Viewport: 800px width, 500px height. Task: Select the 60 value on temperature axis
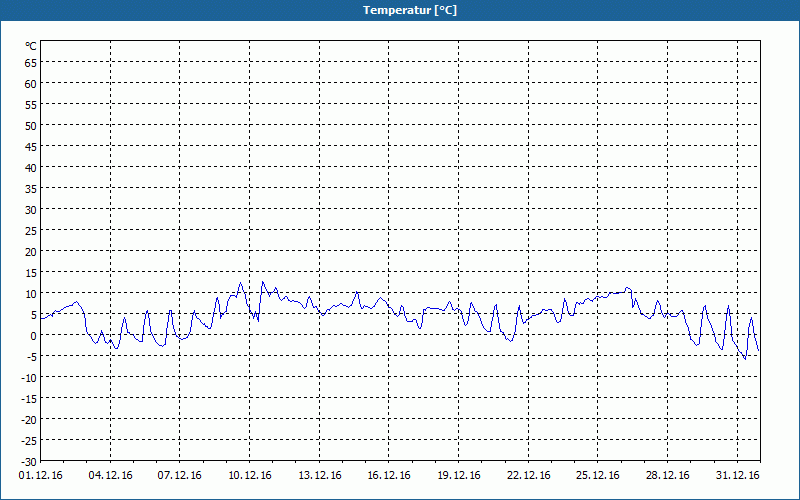[31, 84]
